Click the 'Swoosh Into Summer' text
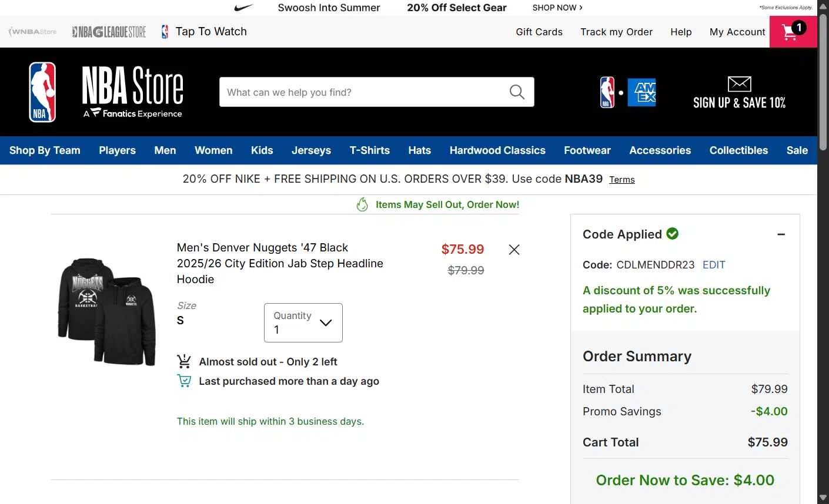Image resolution: width=829 pixels, height=504 pixels. click(x=329, y=8)
